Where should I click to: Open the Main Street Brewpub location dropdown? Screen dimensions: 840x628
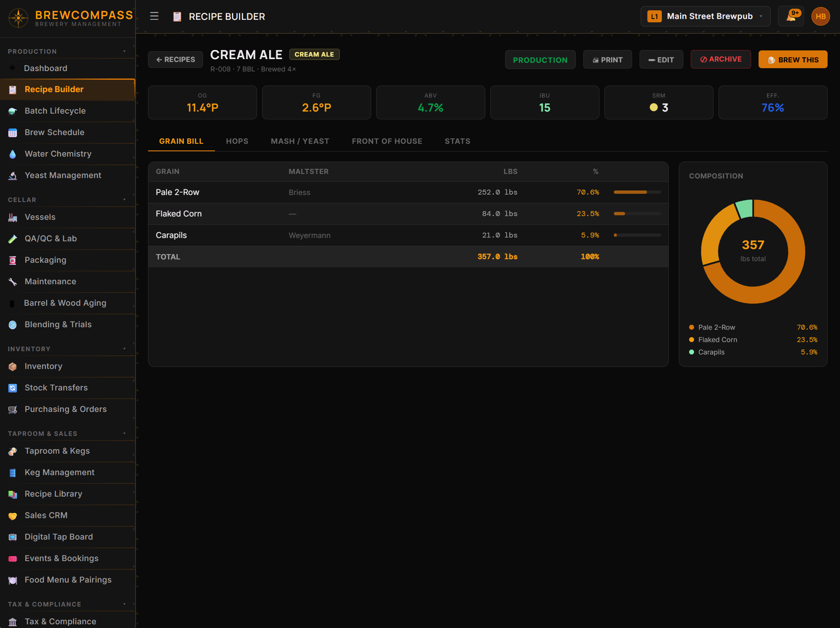[x=705, y=17]
